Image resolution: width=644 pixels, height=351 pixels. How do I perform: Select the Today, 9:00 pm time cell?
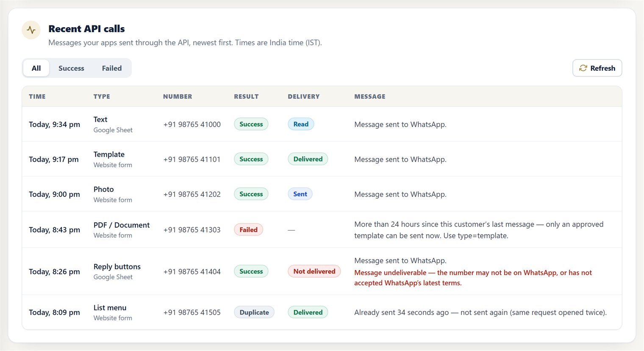pos(54,194)
